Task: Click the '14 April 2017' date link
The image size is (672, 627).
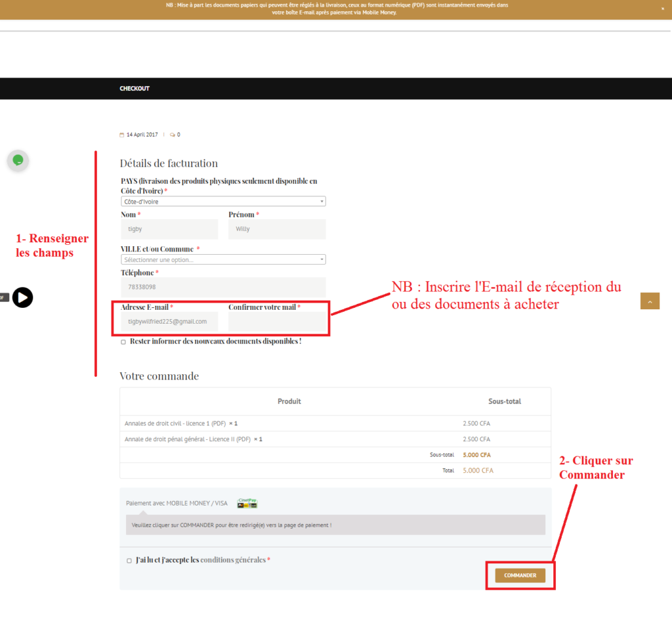Action: pyautogui.click(x=142, y=134)
